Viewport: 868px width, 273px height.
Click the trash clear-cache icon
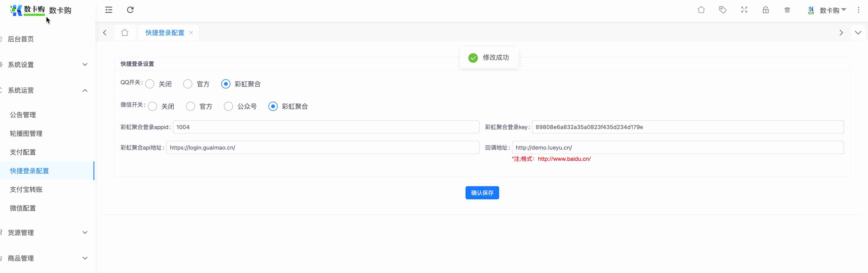pos(787,10)
